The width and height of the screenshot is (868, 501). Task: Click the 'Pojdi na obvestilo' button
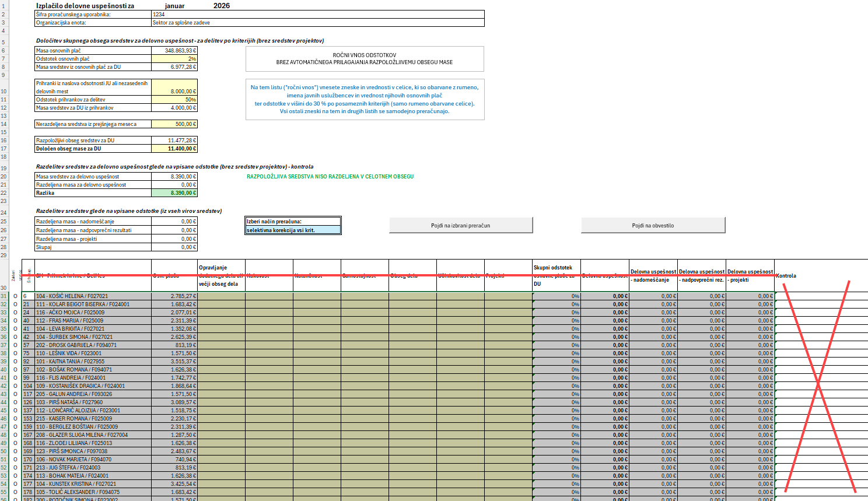653,225
